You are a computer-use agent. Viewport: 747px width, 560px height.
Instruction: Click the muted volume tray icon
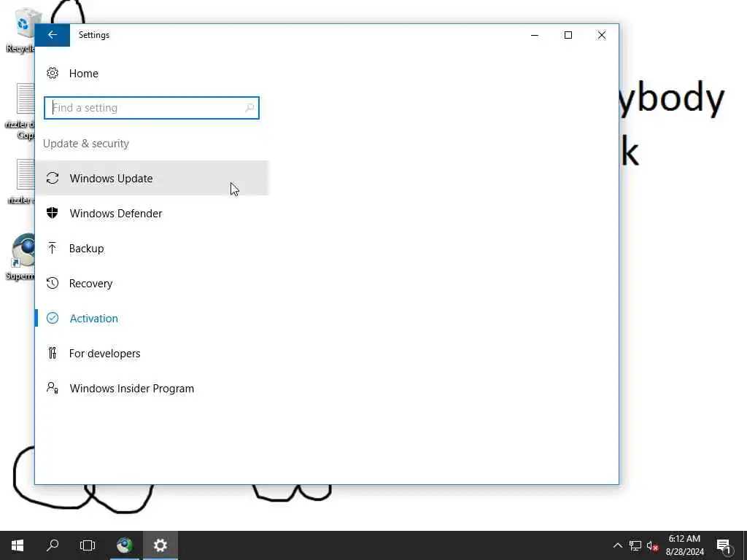pos(653,545)
